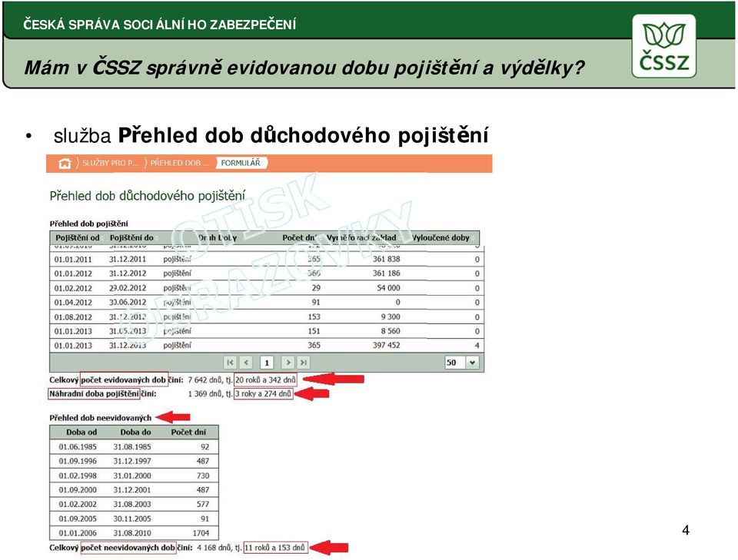Select the date 31.08.1985
The image size is (738, 560).
coord(132,446)
